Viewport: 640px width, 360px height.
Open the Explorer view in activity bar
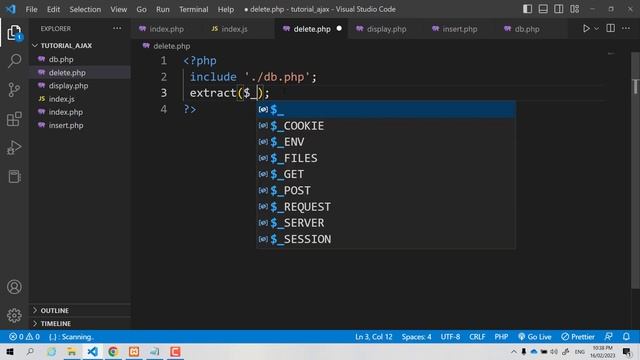(x=14, y=33)
